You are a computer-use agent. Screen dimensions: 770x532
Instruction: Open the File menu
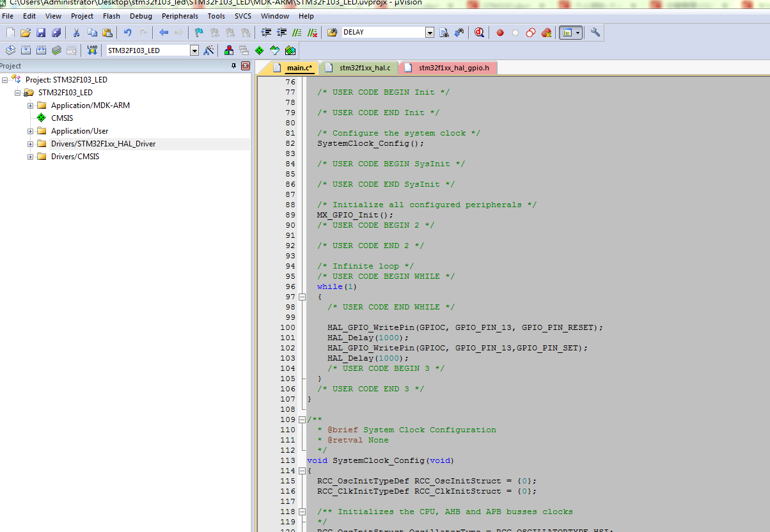coord(8,16)
